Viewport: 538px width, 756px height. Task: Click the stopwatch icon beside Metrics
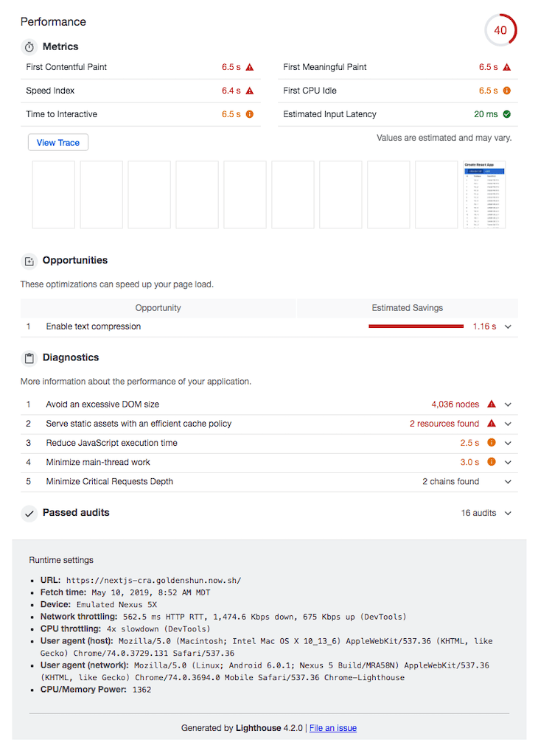[x=29, y=46]
